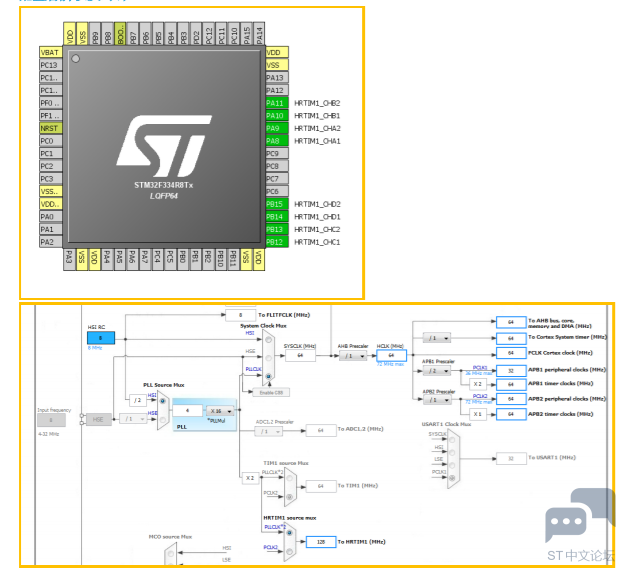Click the green PB13 pin
This screenshot has width=624, height=571.
pyautogui.click(x=277, y=230)
